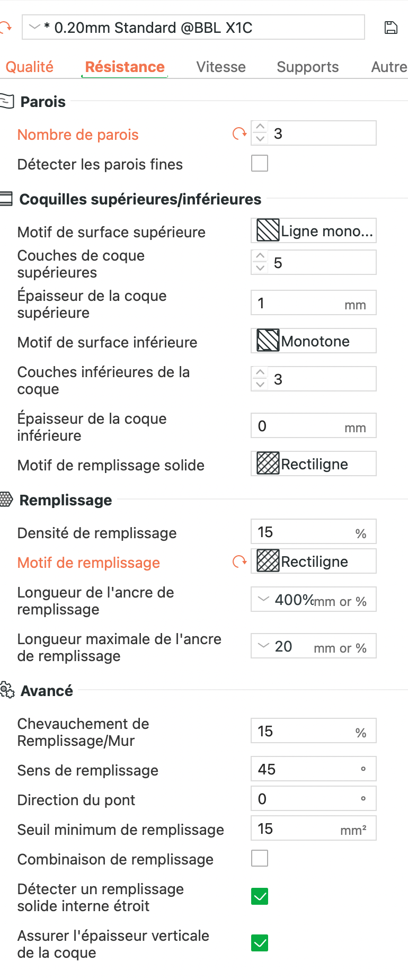Click the preset reset arrow beside the profile name
The image size is (408, 980).
coord(5,28)
